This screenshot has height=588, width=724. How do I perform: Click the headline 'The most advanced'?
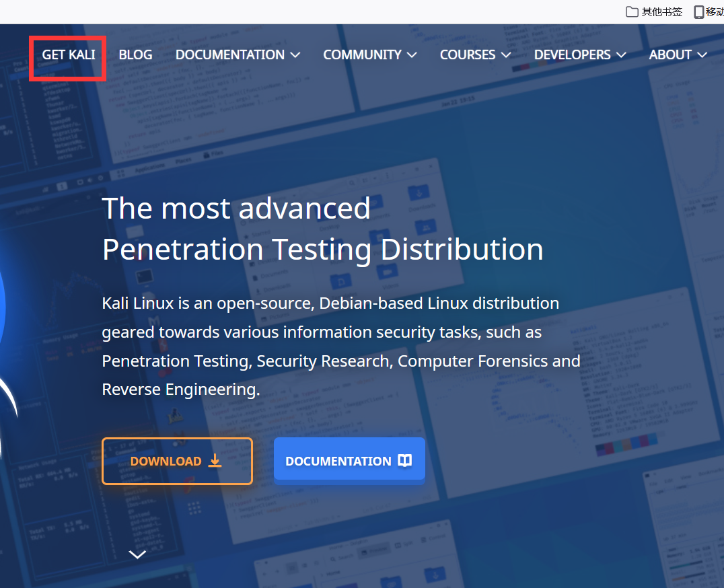click(x=236, y=208)
